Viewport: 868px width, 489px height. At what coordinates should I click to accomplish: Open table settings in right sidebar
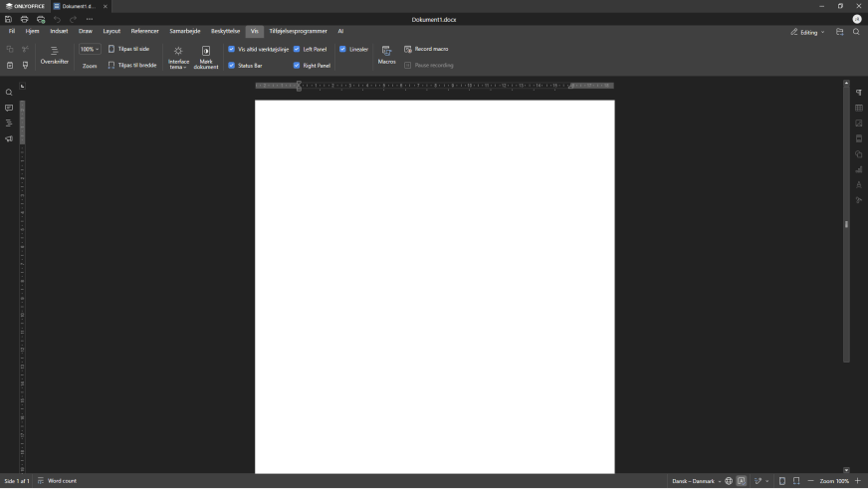coord(858,108)
